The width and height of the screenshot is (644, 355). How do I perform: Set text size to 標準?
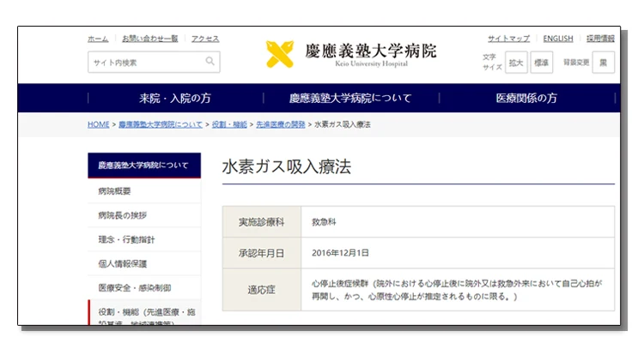541,63
